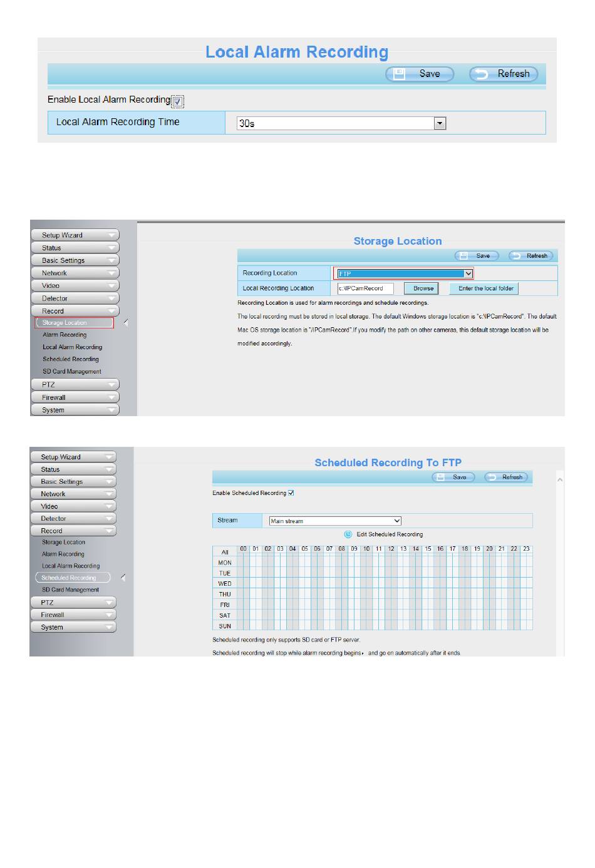Expand Setup Wizard menu in Storage Location sidebar
Image resolution: width=595 pixels, height=868 pixels.
tap(75, 235)
